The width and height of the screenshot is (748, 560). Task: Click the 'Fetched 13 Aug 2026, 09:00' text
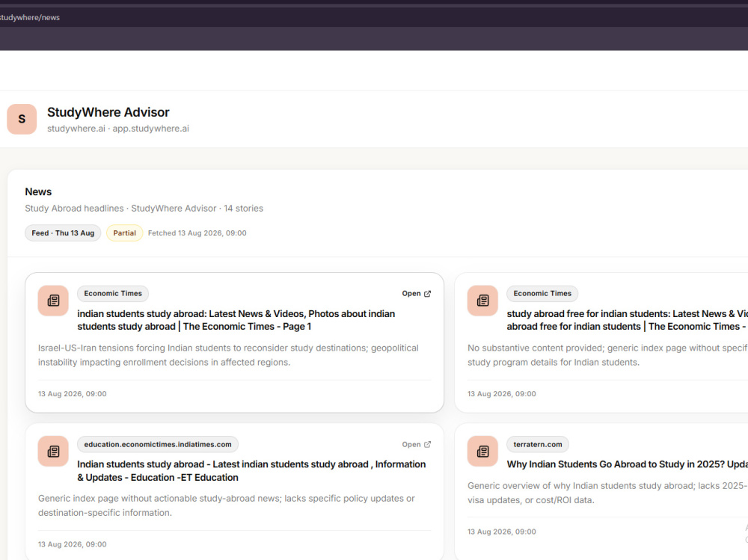[197, 233]
